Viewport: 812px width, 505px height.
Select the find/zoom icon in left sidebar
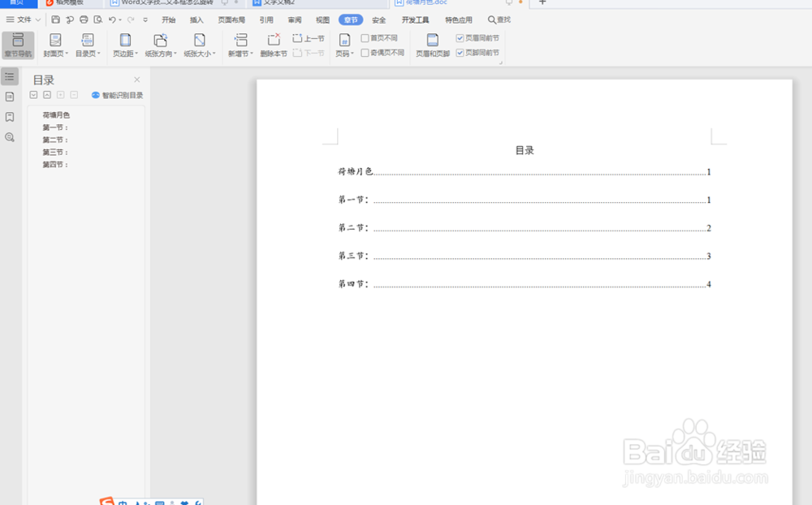(x=9, y=137)
